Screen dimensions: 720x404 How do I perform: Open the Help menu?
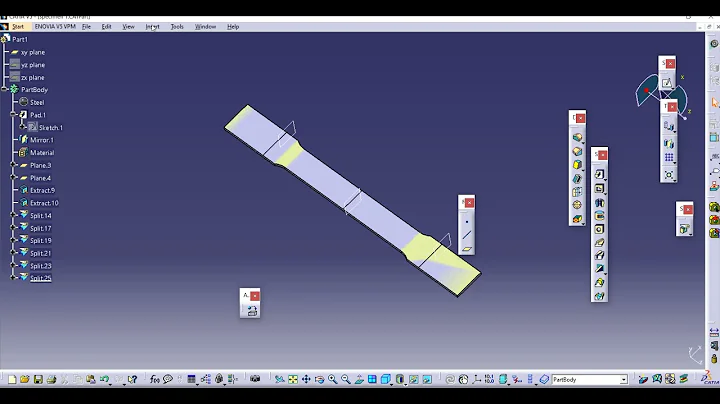[233, 27]
